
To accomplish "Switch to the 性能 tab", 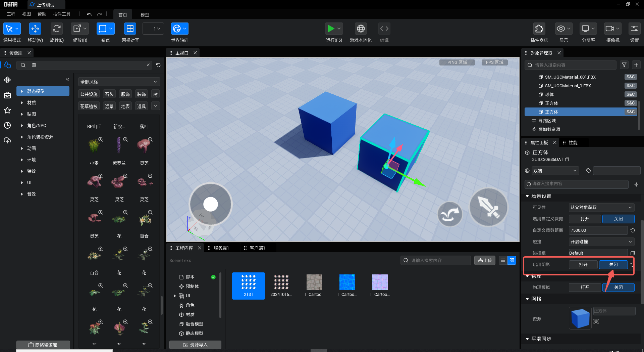I will [573, 143].
